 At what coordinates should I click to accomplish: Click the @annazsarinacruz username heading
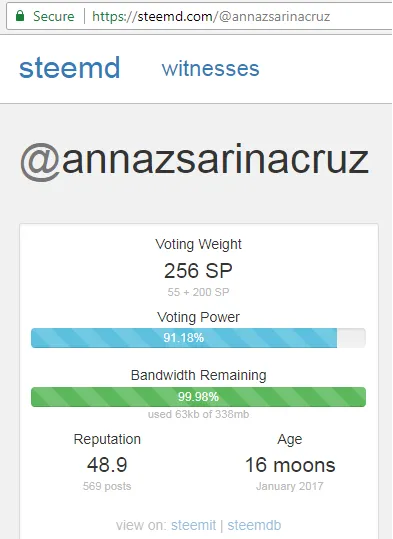195,160
